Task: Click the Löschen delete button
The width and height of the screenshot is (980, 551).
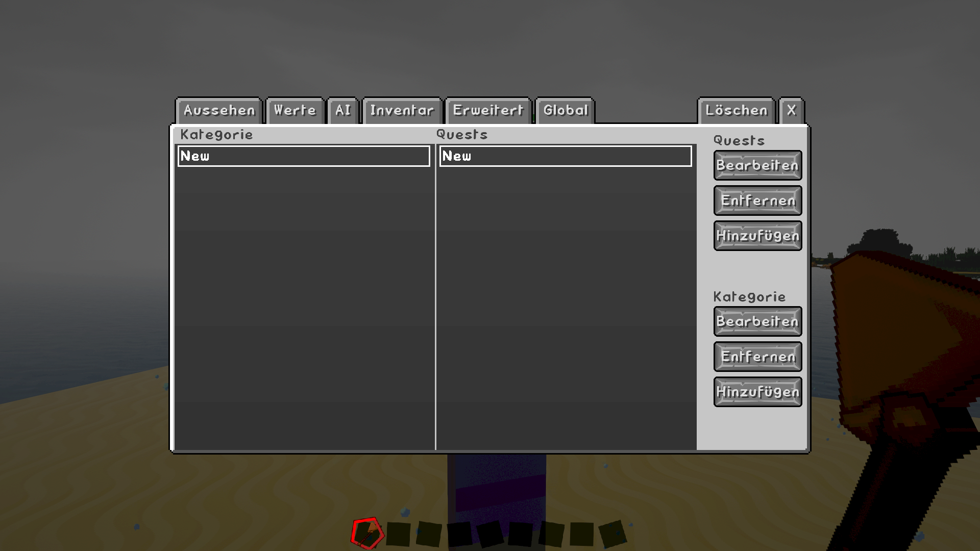Action: click(x=736, y=110)
